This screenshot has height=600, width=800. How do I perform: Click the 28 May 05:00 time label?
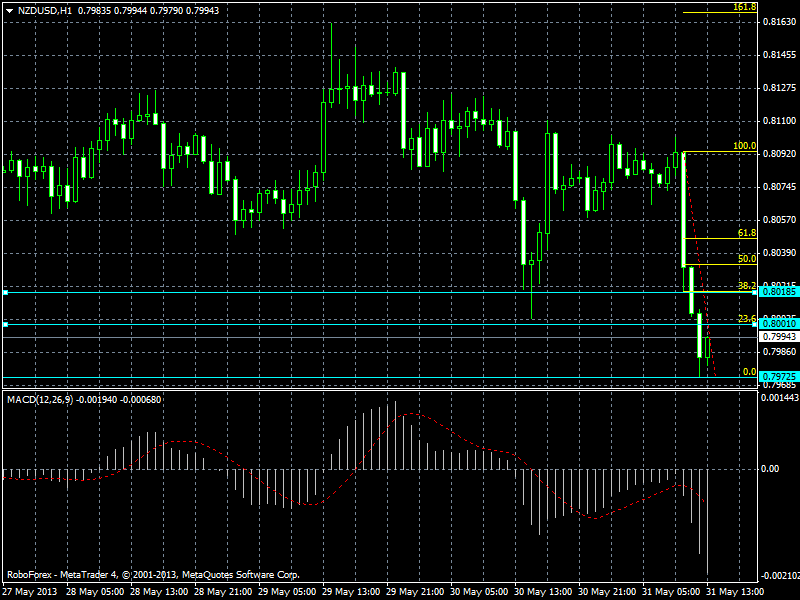(95, 592)
